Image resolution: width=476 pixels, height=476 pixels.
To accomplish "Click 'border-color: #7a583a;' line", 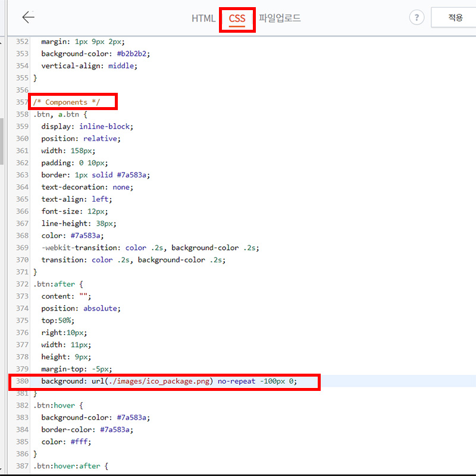I will [87, 430].
